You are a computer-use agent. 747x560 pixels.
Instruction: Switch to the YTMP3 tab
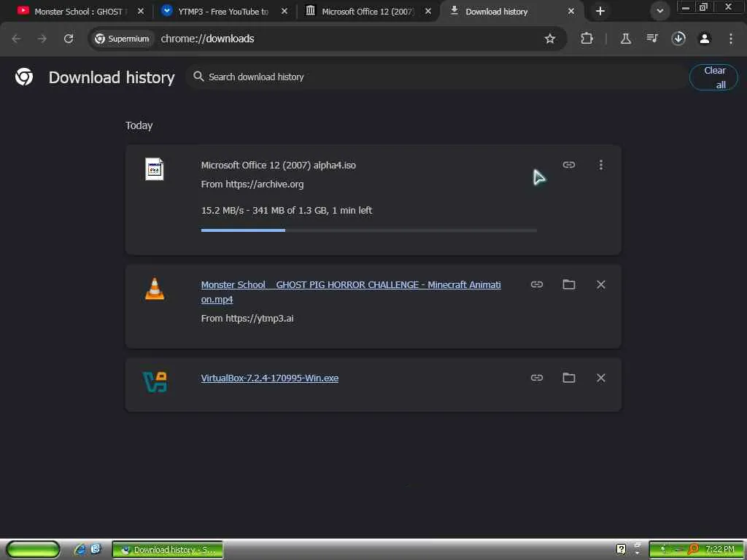[223, 11]
